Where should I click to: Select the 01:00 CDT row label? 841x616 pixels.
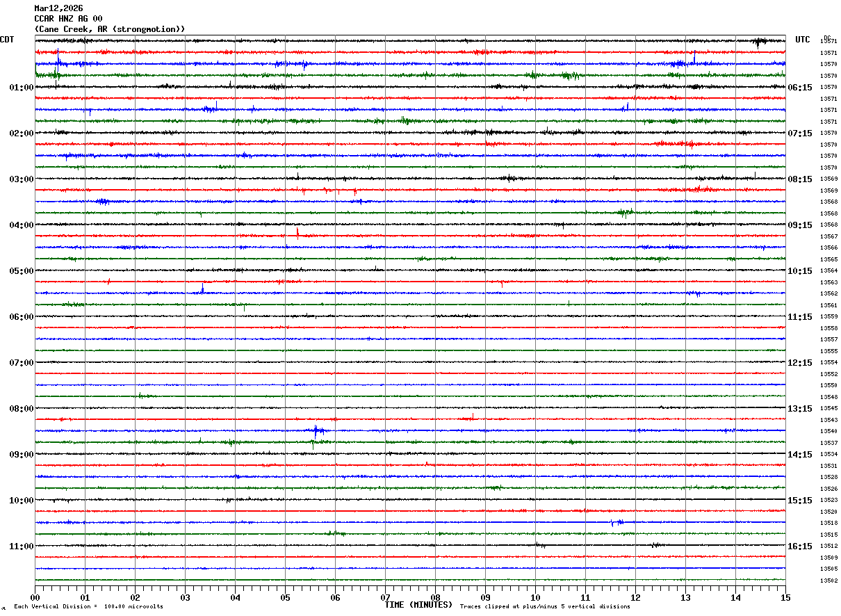[22, 88]
